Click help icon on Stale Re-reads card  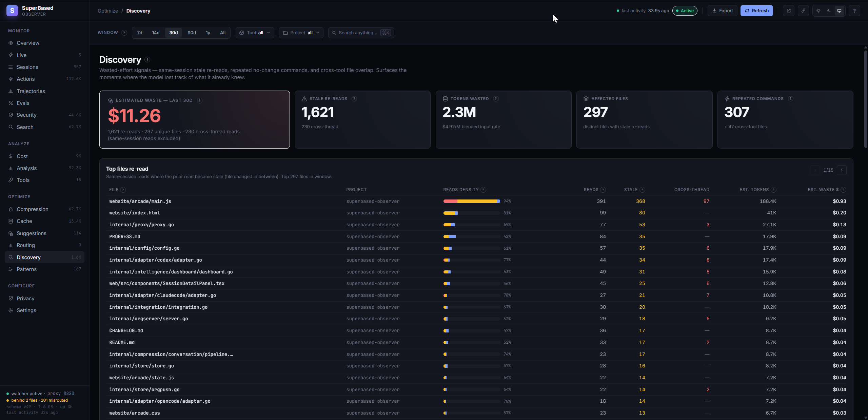click(x=354, y=99)
